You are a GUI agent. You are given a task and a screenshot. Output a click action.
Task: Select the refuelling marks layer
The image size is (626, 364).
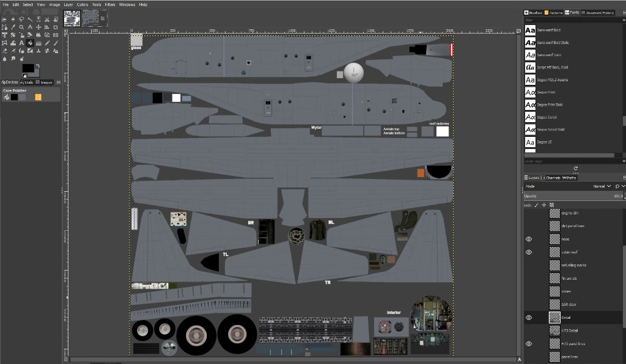pyautogui.click(x=572, y=266)
